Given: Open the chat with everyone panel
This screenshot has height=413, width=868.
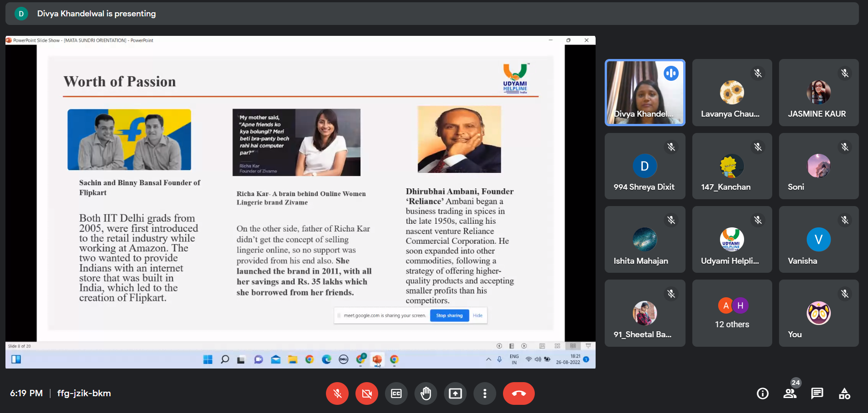Looking at the screenshot, I should point(817,393).
